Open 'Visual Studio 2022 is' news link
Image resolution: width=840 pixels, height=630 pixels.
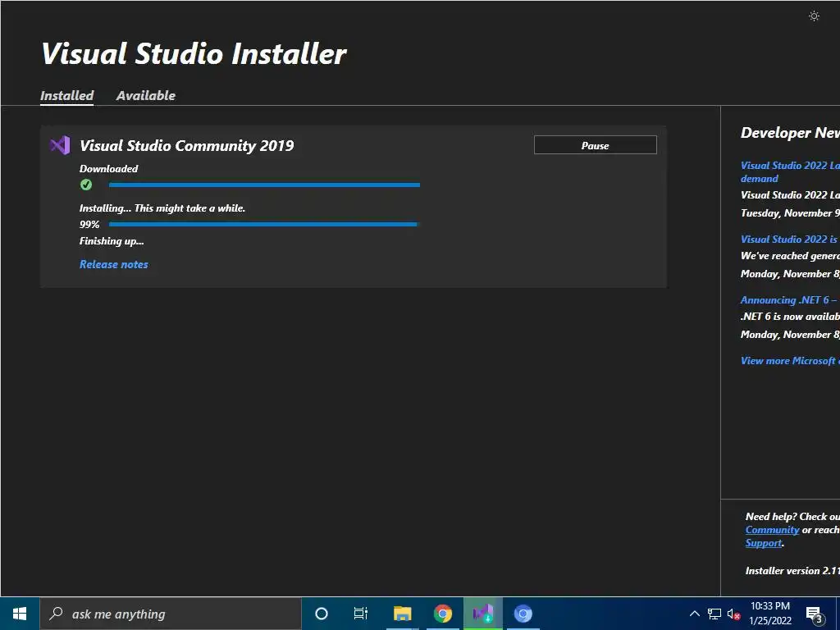click(x=790, y=240)
